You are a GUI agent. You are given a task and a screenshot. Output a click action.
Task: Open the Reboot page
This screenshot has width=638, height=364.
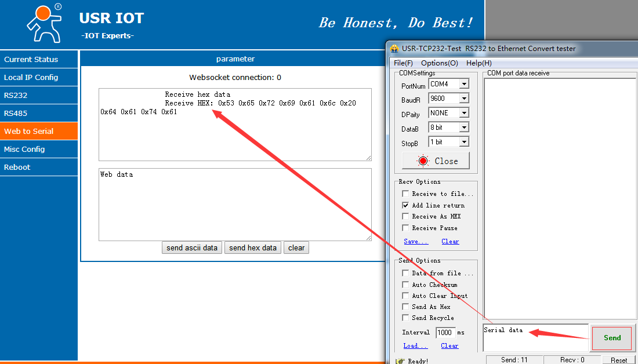pos(39,167)
